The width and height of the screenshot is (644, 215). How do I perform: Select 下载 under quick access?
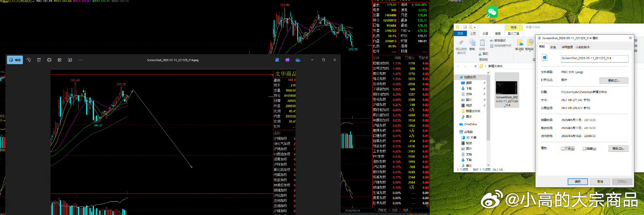pyautogui.click(x=469, y=89)
